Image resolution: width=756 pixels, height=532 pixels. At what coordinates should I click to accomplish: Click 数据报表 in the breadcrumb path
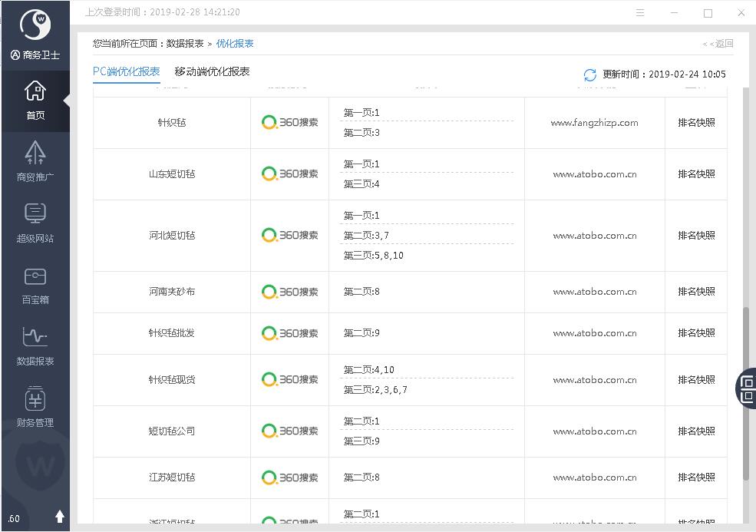click(185, 44)
